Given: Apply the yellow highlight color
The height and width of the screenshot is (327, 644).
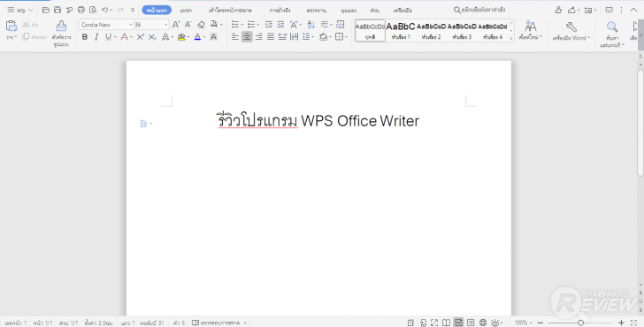Looking at the screenshot, I should [181, 37].
